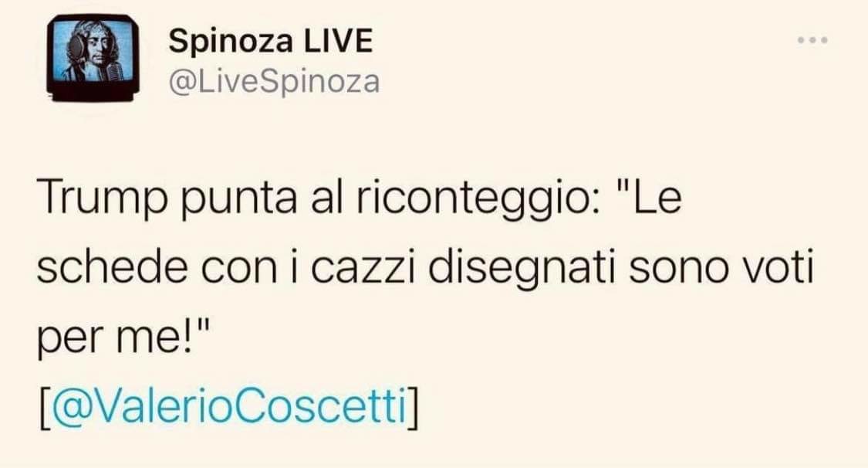The height and width of the screenshot is (468, 868).
Task: Click the Spinoza LIVE profile avatar
Action: pyautogui.click(x=92, y=58)
